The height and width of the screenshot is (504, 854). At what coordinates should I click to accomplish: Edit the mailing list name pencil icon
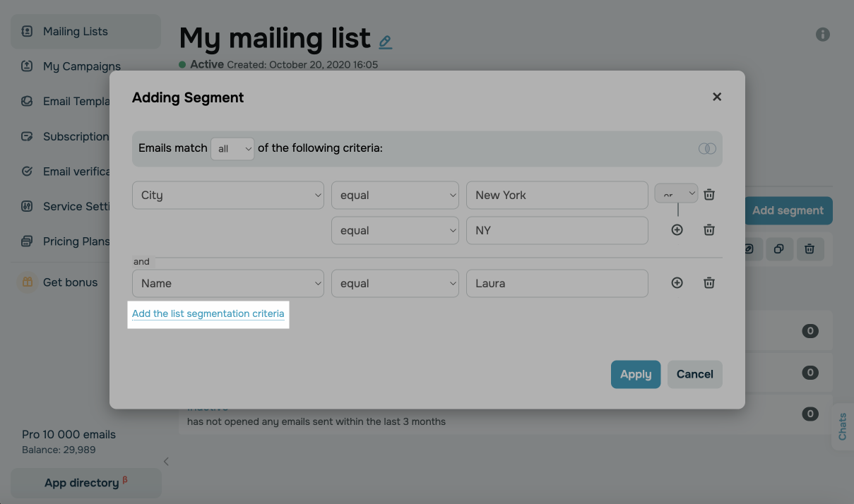385,42
